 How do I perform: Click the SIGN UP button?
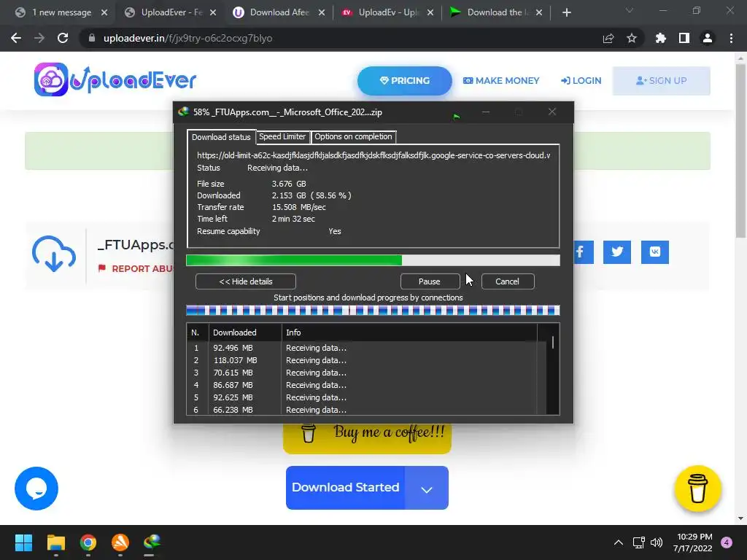point(661,80)
